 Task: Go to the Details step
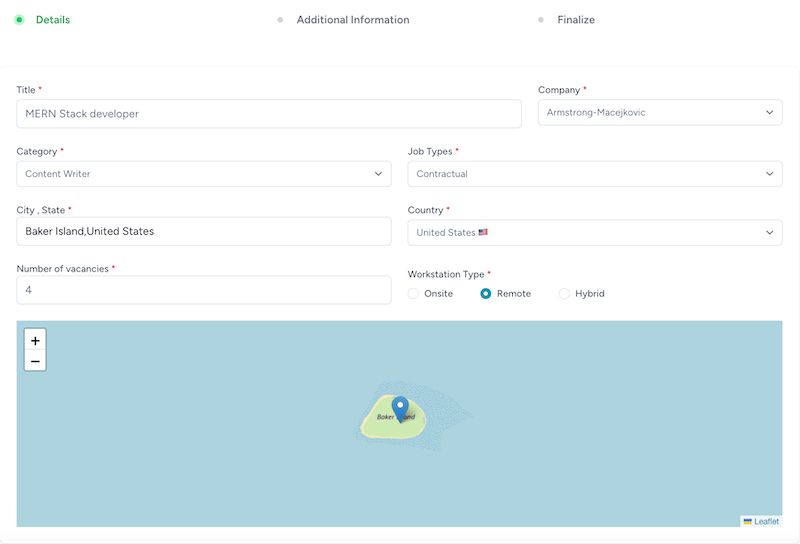[53, 20]
